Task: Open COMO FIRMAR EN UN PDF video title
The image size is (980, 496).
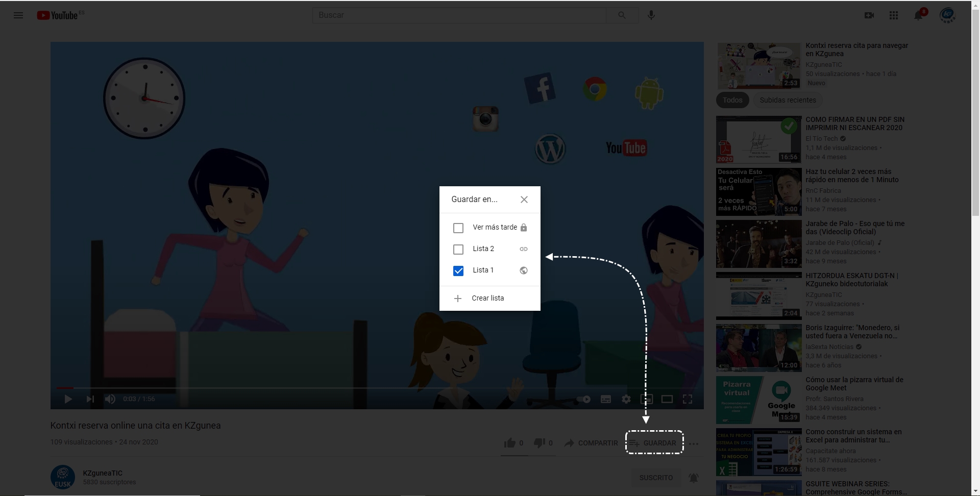Action: click(x=855, y=123)
